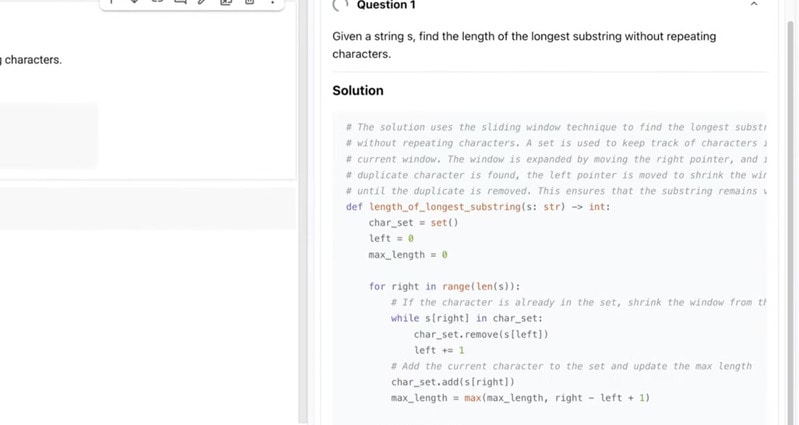Viewport: 799px width, 425px height.
Task: Click the pencil edit icon in cell toolbar
Action: point(203,2)
